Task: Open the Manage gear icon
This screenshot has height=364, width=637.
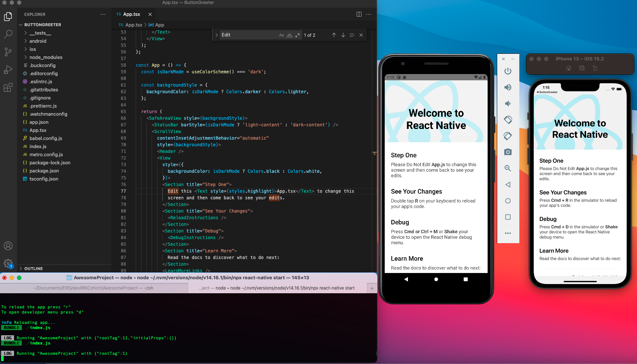Action: tap(8, 263)
